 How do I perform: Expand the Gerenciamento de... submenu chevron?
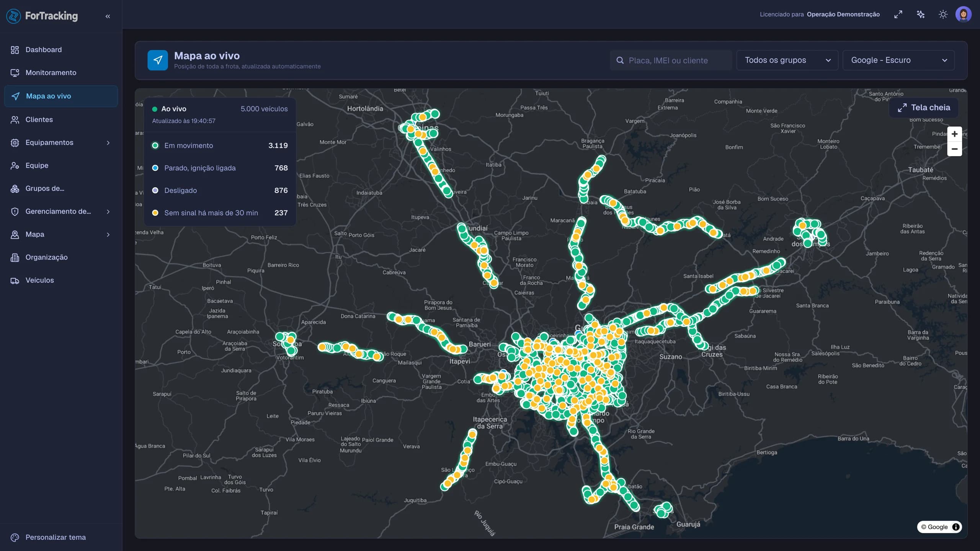click(108, 212)
